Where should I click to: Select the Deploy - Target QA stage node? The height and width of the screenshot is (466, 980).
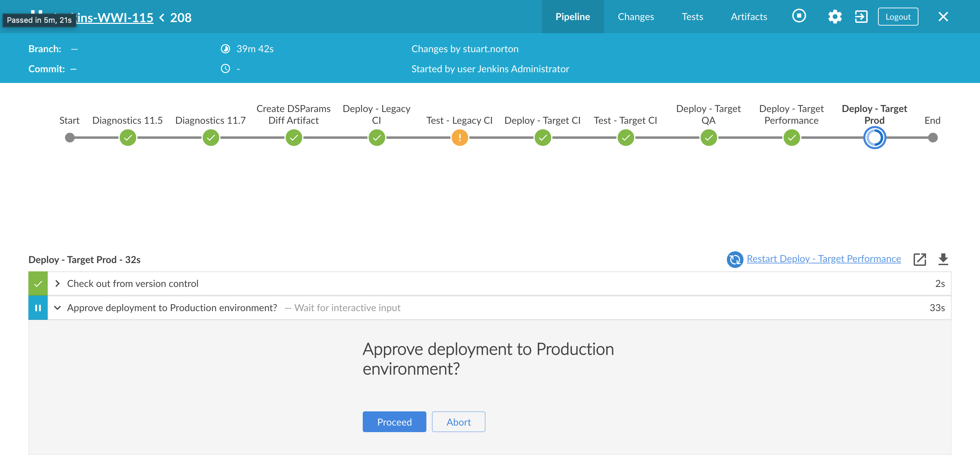(708, 138)
